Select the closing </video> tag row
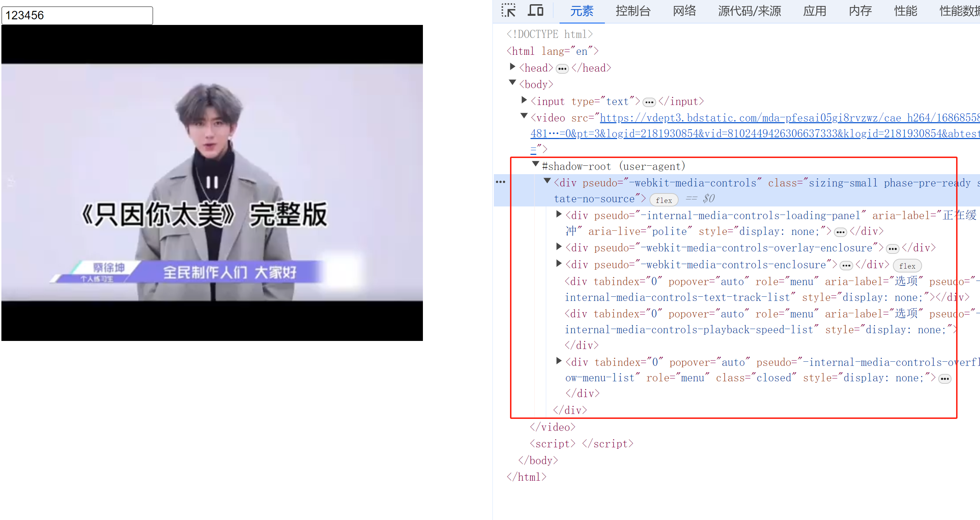 [553, 427]
